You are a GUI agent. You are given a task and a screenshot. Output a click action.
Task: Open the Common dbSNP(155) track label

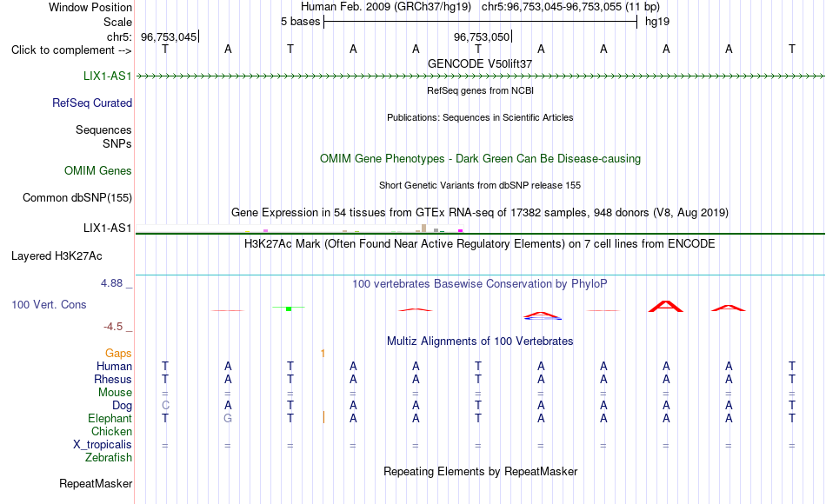pyautogui.click(x=77, y=197)
